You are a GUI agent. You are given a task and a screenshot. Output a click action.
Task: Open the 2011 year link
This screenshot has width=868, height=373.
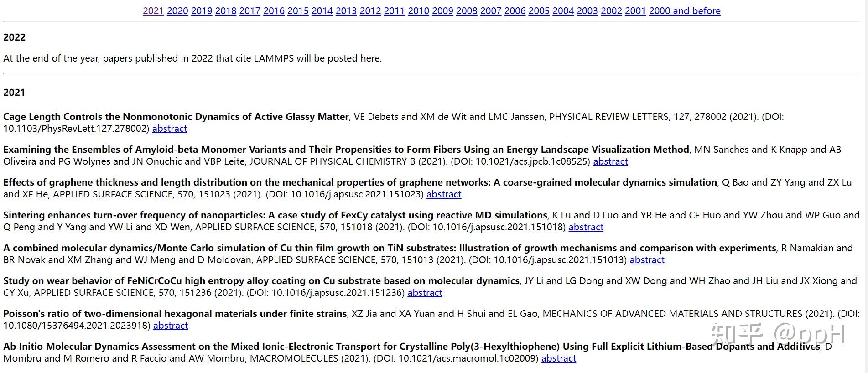coord(395,11)
